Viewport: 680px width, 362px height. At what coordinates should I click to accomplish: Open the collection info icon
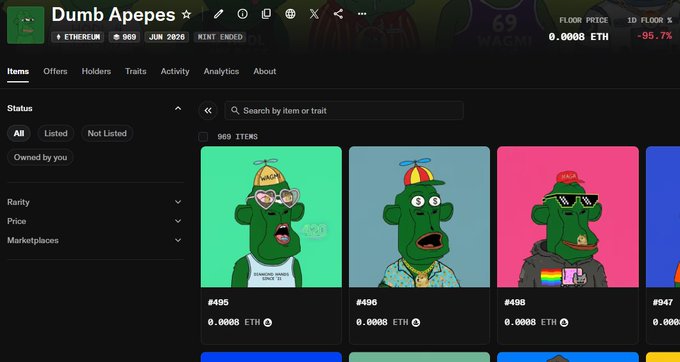click(242, 14)
